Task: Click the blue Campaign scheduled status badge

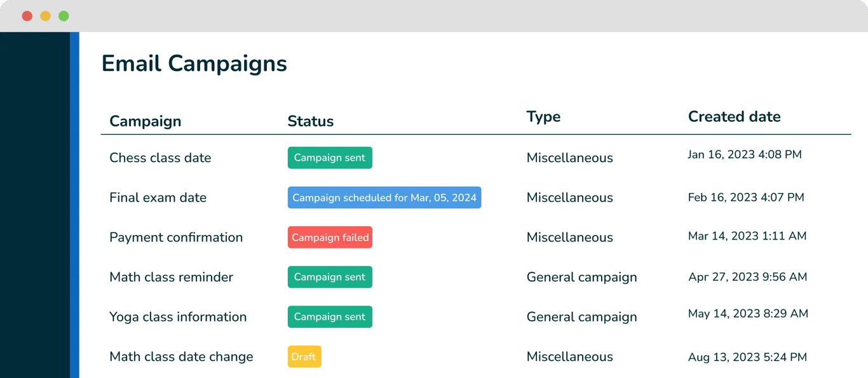Action: pyautogui.click(x=384, y=198)
